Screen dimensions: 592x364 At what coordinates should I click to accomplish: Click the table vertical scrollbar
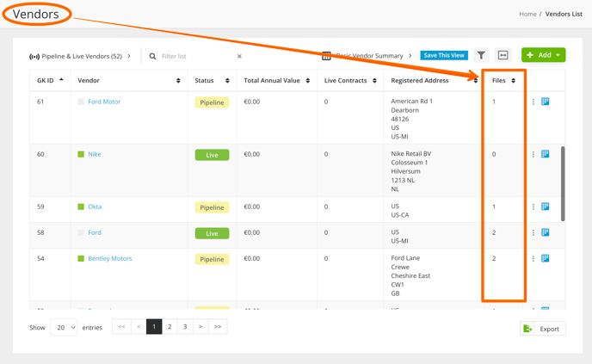(563, 184)
